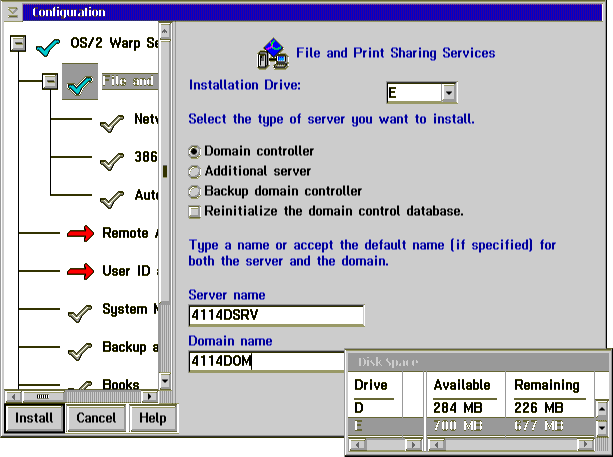The image size is (613, 457).
Task: Click the Configuration window title bar
Action: [x=312, y=13]
